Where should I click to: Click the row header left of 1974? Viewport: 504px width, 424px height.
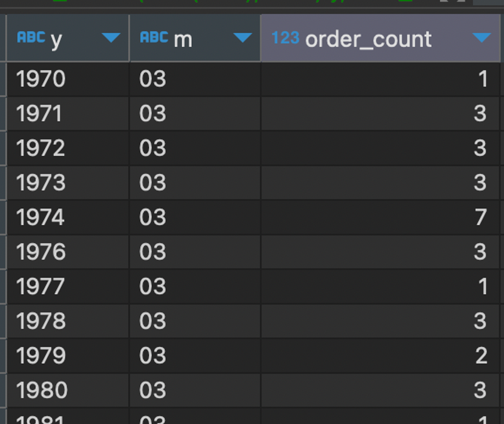click(x=3, y=218)
